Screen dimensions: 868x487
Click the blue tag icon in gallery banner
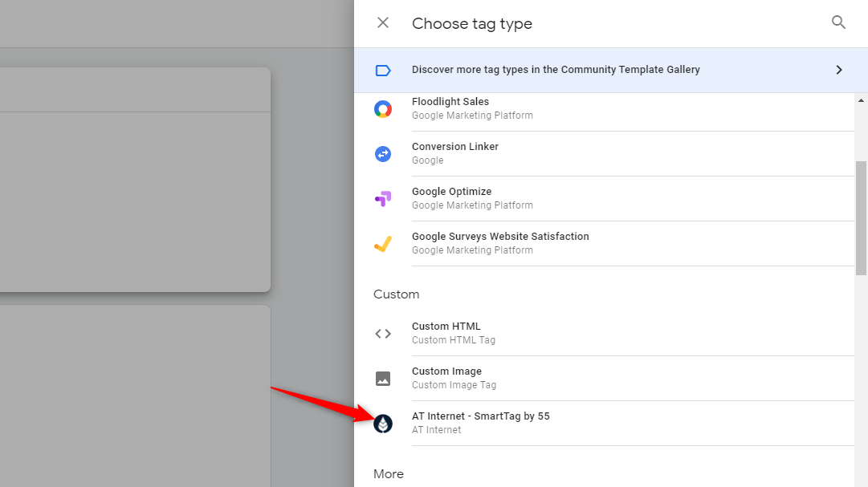point(383,71)
